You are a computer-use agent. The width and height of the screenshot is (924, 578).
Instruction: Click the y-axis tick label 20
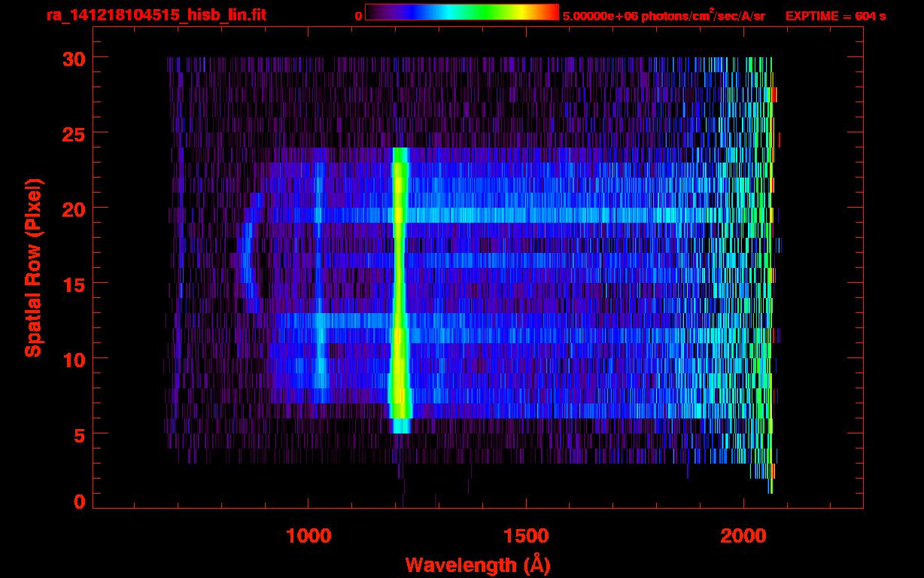pyautogui.click(x=73, y=208)
